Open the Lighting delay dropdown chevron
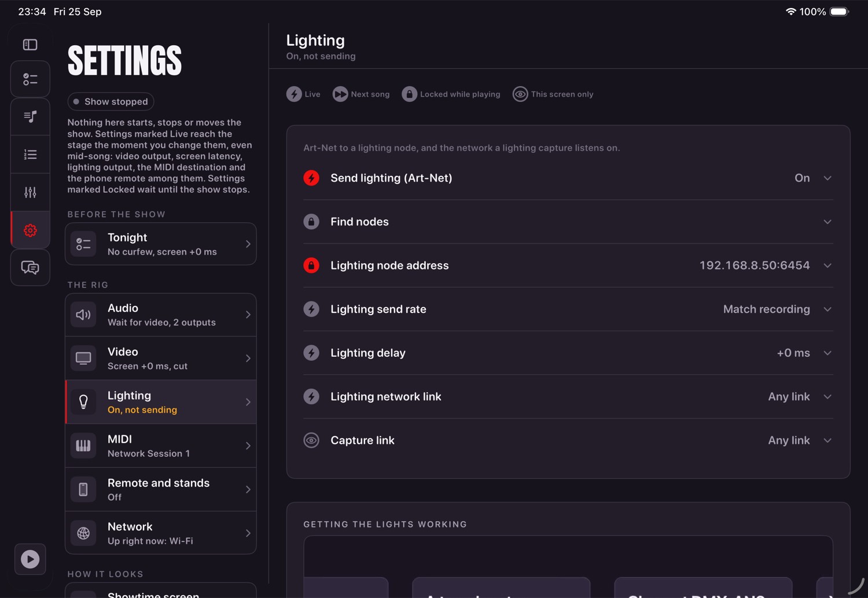 point(827,353)
